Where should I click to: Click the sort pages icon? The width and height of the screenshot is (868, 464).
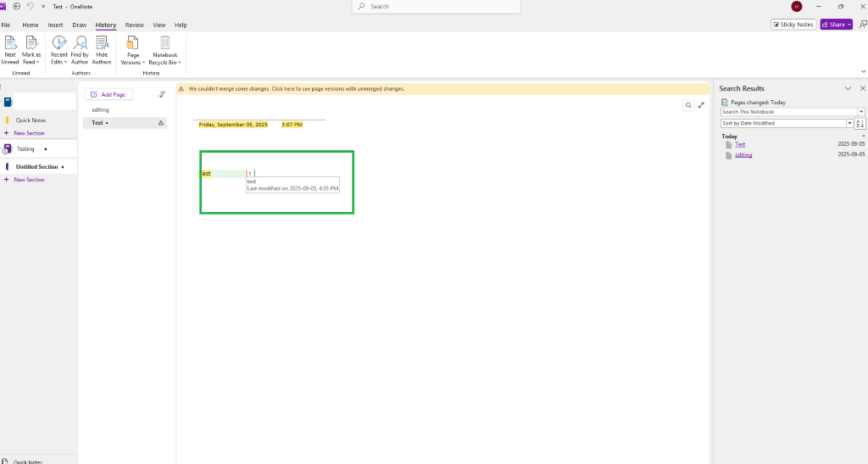(162, 95)
